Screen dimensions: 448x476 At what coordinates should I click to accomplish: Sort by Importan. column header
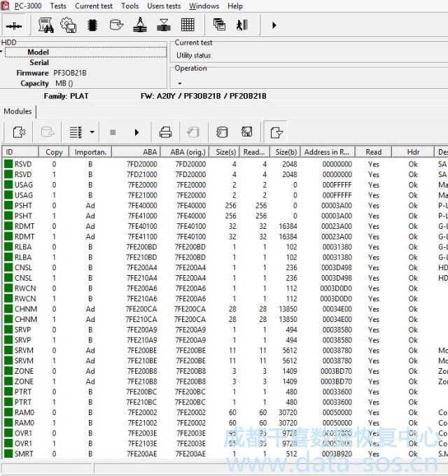click(90, 152)
